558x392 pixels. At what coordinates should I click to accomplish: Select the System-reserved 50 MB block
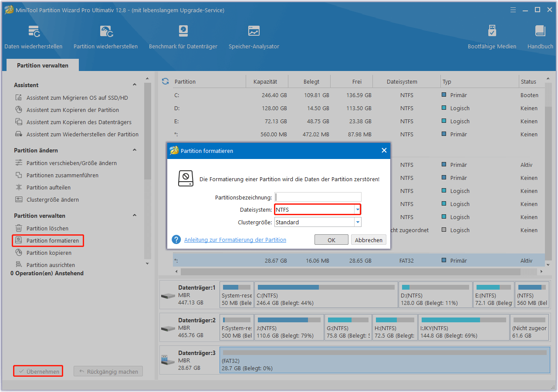pos(237,295)
